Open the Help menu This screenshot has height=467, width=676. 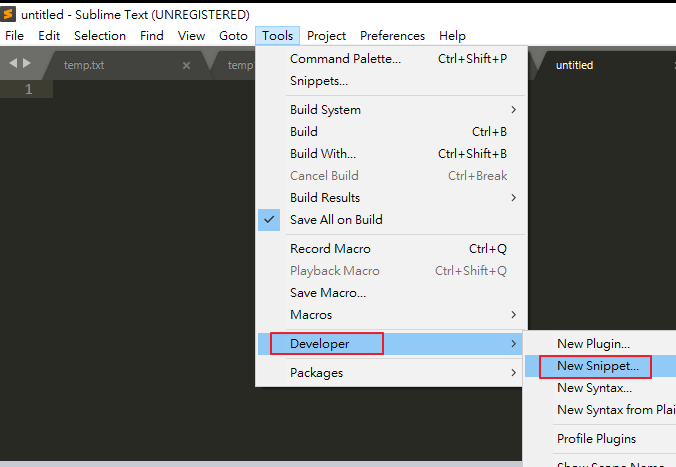[452, 36]
